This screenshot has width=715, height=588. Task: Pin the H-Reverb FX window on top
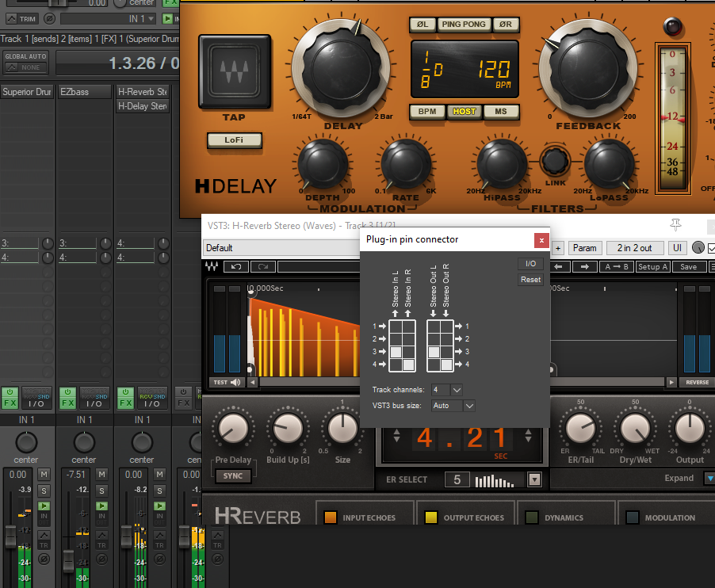click(x=676, y=223)
